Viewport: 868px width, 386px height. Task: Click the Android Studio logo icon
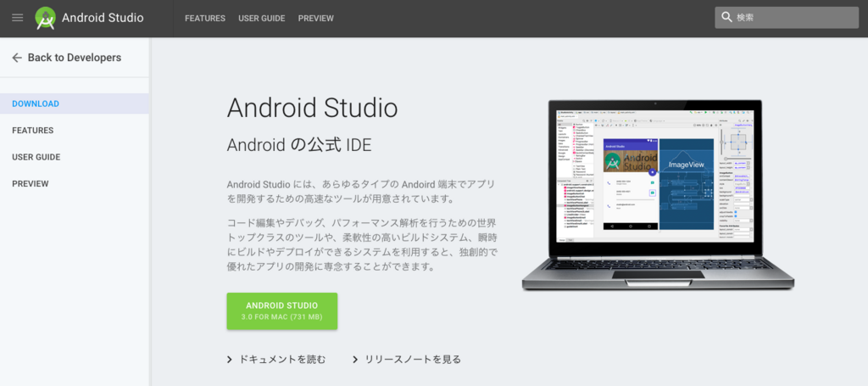[46, 19]
